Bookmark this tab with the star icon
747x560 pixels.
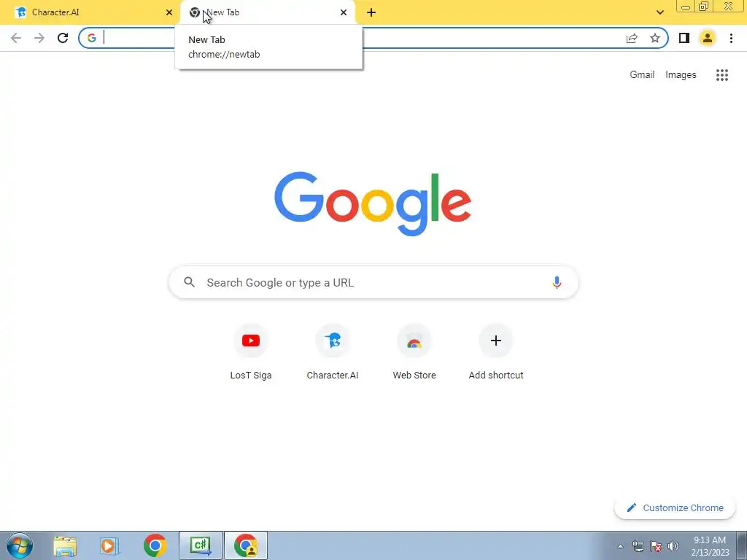click(x=655, y=38)
